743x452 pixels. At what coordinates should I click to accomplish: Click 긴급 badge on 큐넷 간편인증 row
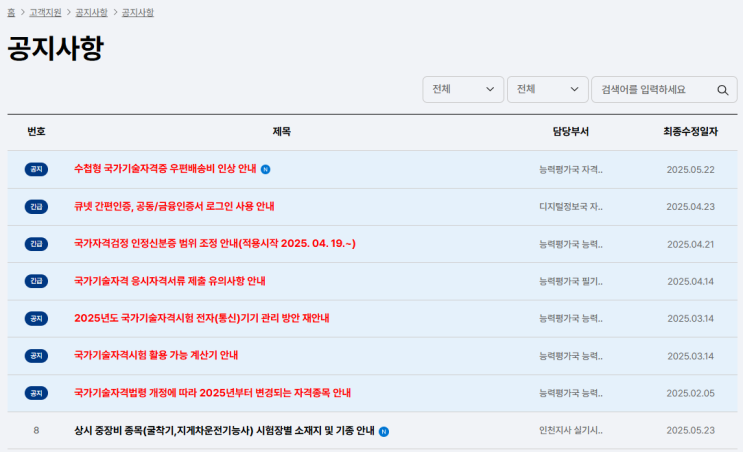click(36, 207)
